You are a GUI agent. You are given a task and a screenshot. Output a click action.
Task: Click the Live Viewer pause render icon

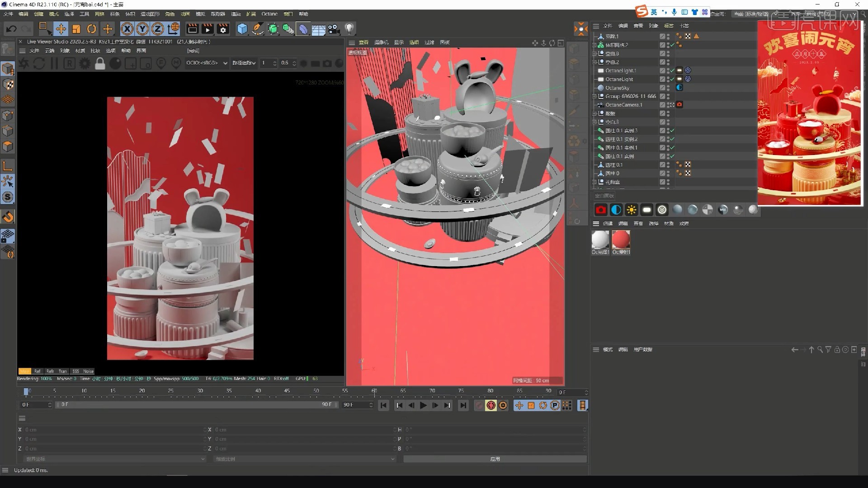point(54,63)
